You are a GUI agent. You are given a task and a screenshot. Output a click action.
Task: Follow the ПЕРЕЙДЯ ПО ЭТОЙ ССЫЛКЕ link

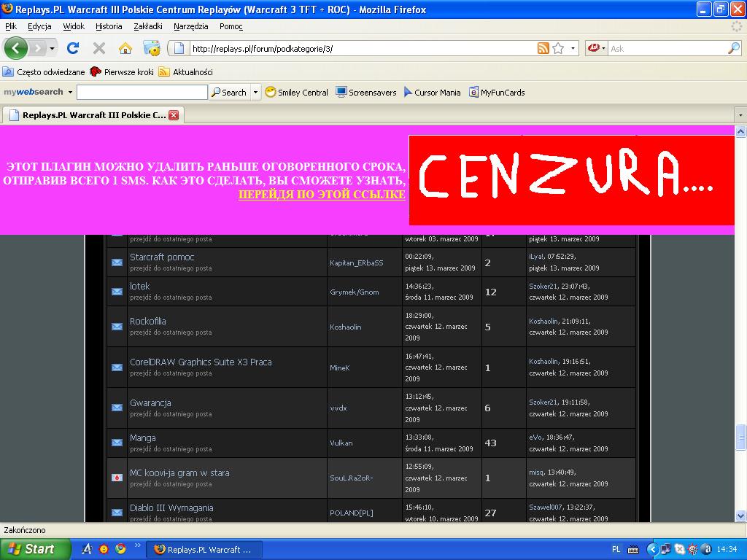[x=322, y=195]
